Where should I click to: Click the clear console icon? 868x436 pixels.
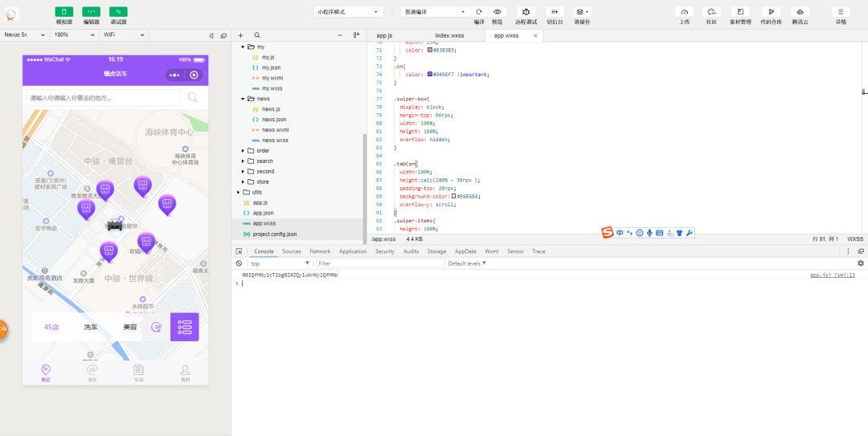click(239, 263)
